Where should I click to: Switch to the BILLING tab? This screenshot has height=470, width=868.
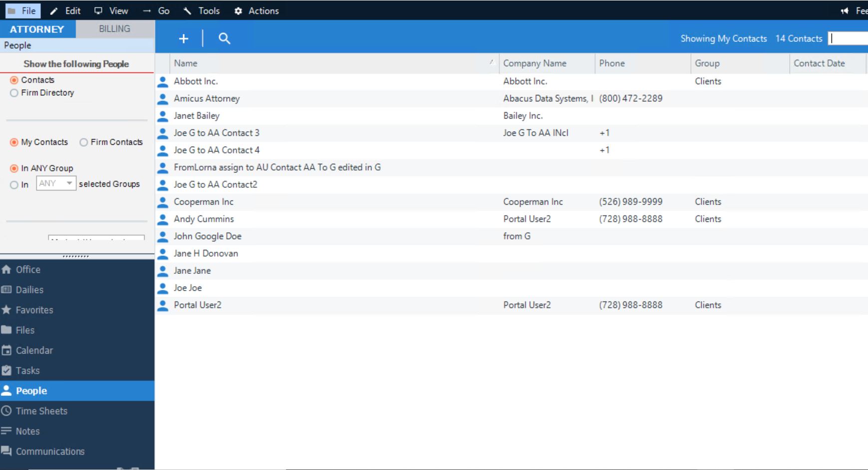click(x=115, y=28)
